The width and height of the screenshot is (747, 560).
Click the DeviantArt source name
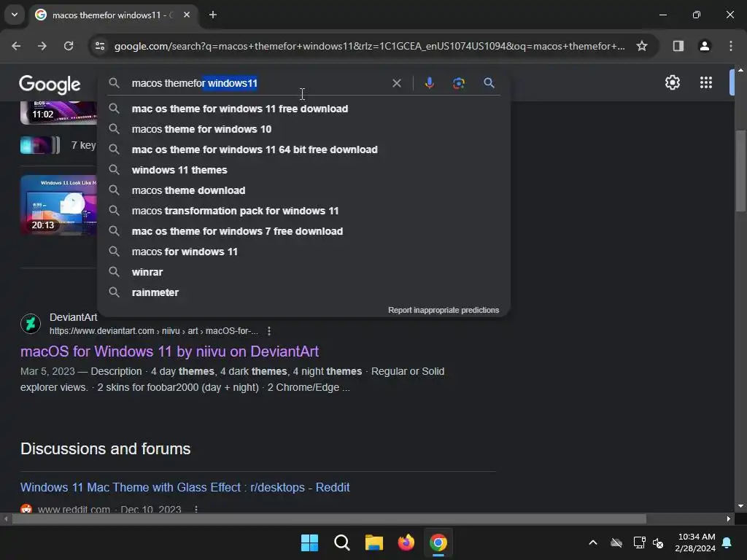[x=74, y=317]
